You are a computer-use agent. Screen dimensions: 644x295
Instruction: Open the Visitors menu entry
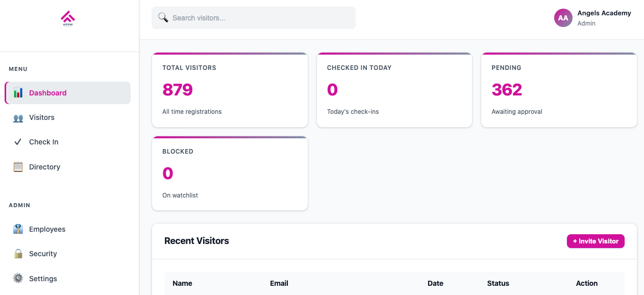pyautogui.click(x=42, y=117)
